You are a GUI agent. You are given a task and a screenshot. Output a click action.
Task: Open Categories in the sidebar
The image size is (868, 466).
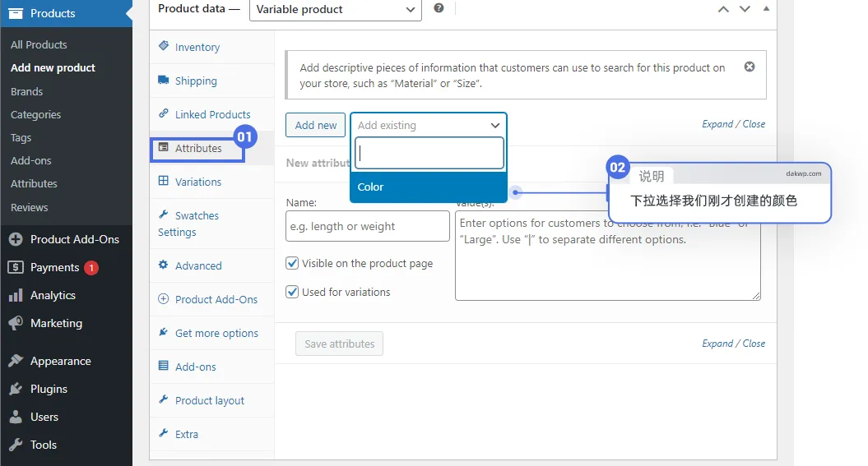(x=36, y=114)
